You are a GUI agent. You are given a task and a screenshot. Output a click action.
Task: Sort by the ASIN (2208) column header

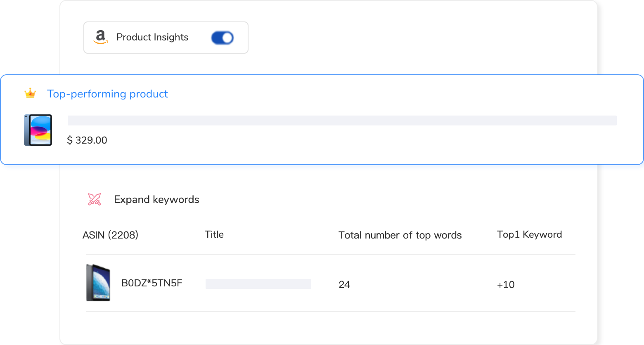pos(110,235)
